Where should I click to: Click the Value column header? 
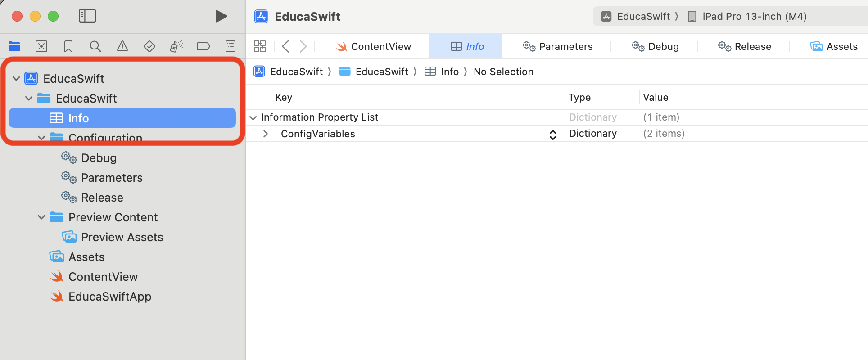point(656,97)
